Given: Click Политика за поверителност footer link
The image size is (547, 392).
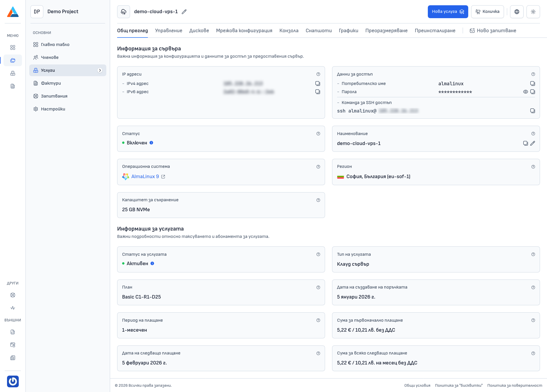Looking at the screenshot, I should tap(514, 385).
